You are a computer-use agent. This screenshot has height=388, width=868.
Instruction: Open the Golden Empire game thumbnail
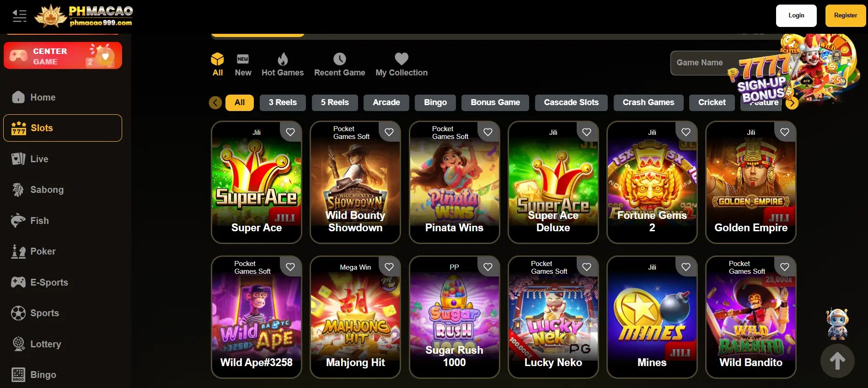pos(751,182)
